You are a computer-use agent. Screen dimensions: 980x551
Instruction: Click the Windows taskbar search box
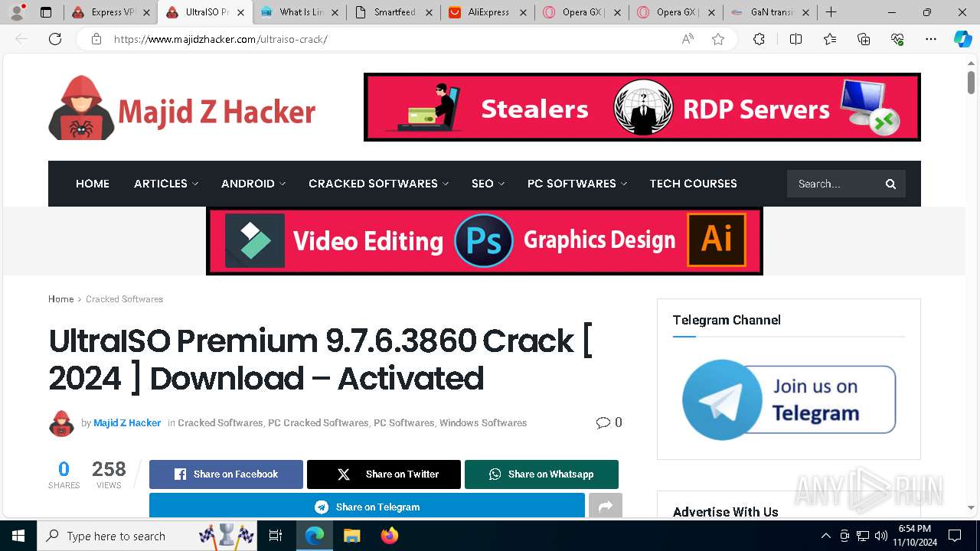pyautogui.click(x=147, y=536)
